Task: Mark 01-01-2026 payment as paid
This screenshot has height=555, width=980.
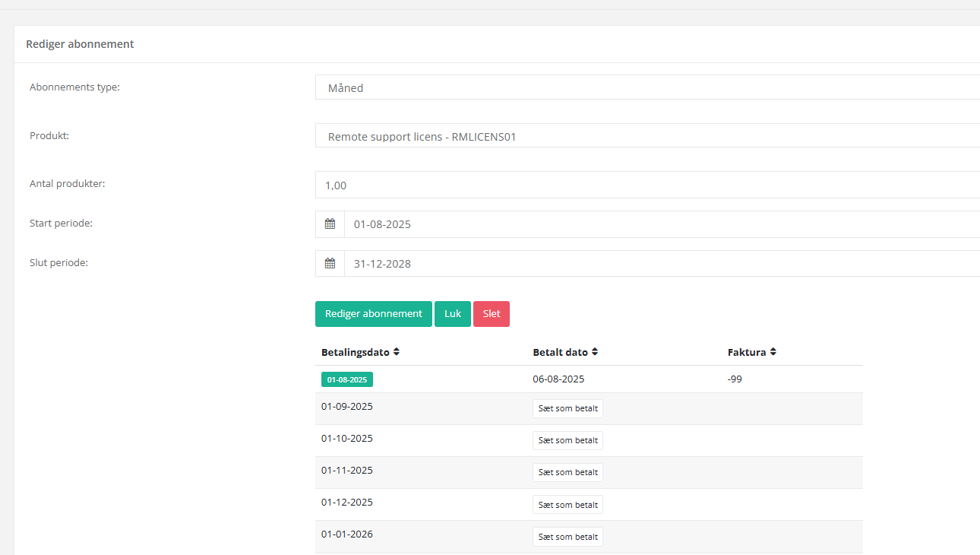Action: (x=567, y=537)
